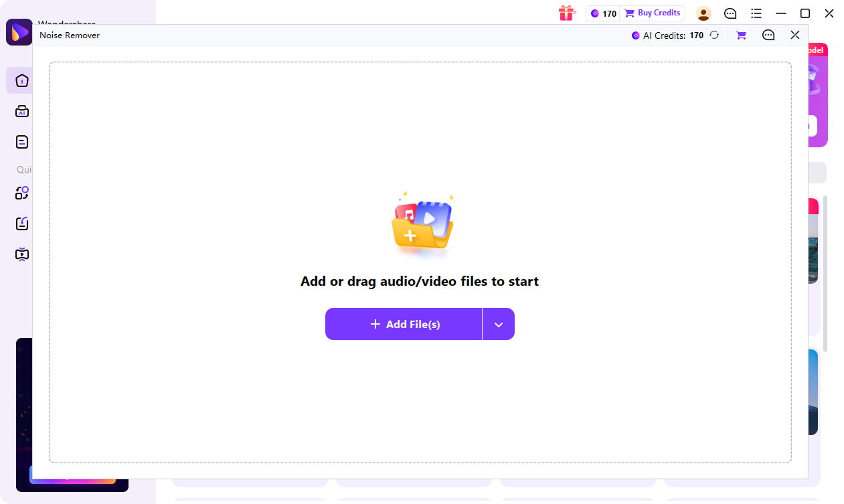
Task: Open Home in the sidebar
Action: pyautogui.click(x=22, y=80)
